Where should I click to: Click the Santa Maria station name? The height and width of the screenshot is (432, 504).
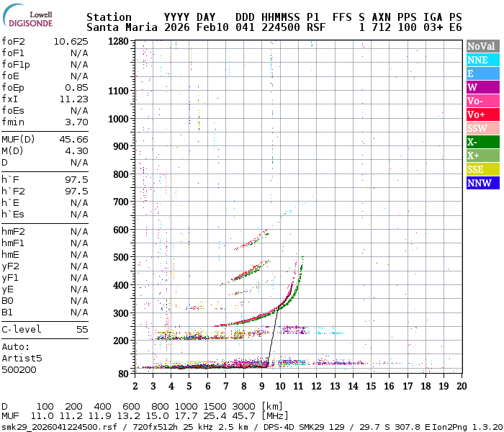click(x=122, y=27)
